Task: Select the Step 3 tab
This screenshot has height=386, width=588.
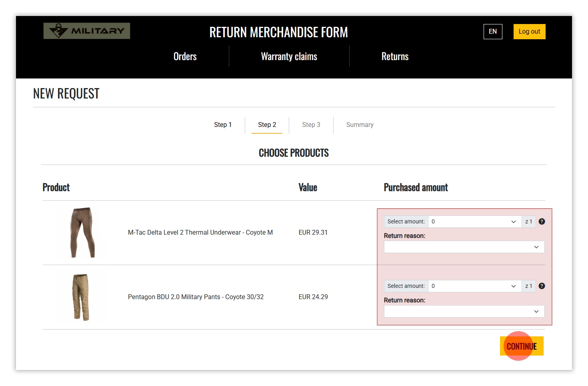Action: click(x=311, y=125)
